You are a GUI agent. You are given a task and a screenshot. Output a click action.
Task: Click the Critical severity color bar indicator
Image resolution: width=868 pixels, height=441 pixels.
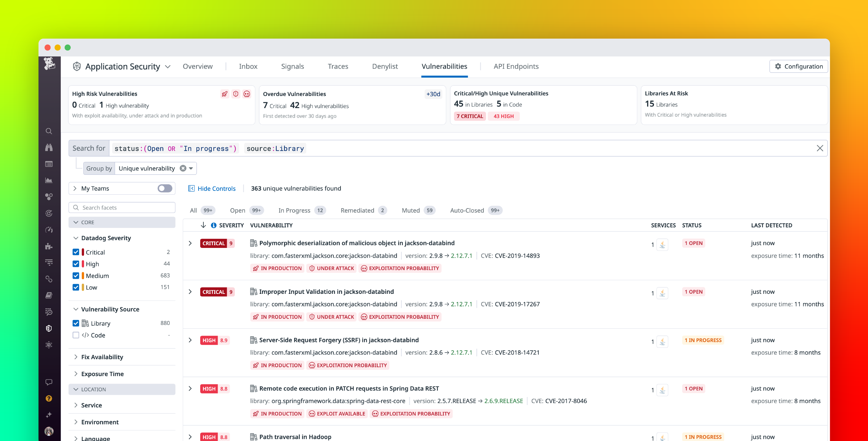pyautogui.click(x=83, y=252)
